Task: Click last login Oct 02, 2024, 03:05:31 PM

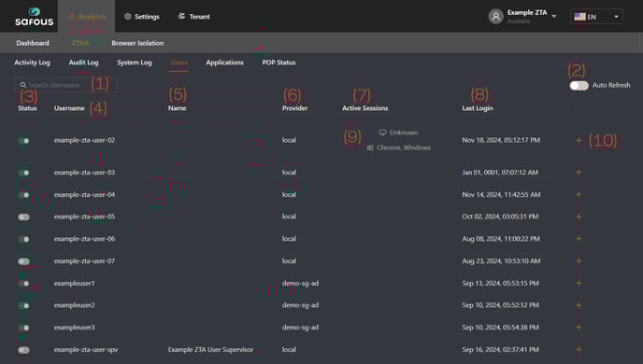Action: [x=500, y=217]
